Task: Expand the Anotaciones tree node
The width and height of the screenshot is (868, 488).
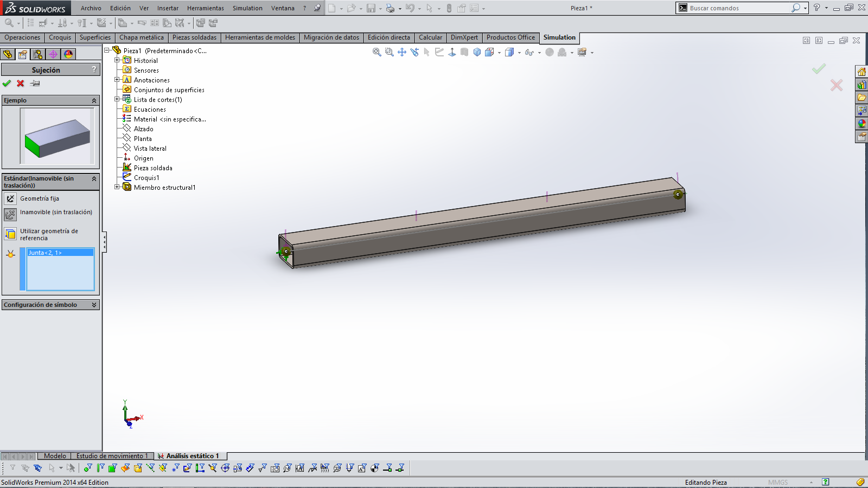Action: click(x=117, y=80)
